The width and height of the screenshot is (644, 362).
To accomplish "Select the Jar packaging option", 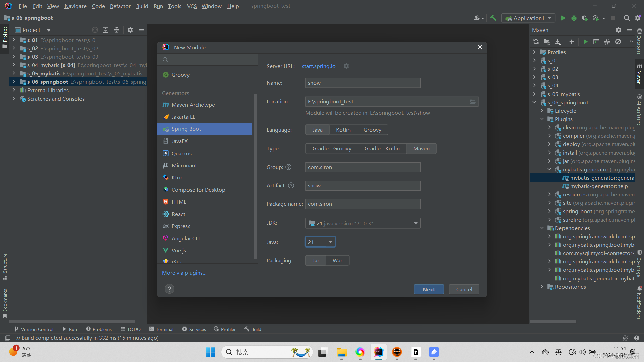I will 316,260.
